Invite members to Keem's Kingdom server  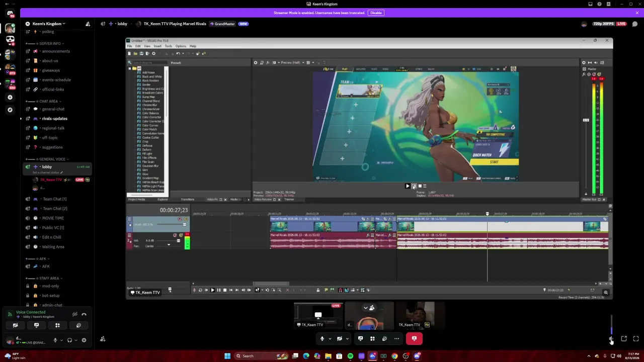coord(88,24)
